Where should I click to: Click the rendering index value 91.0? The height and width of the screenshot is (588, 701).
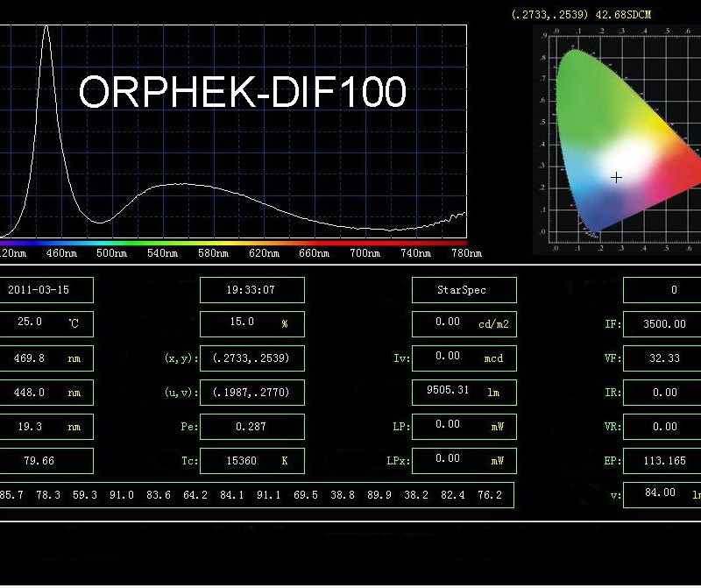coord(122,495)
